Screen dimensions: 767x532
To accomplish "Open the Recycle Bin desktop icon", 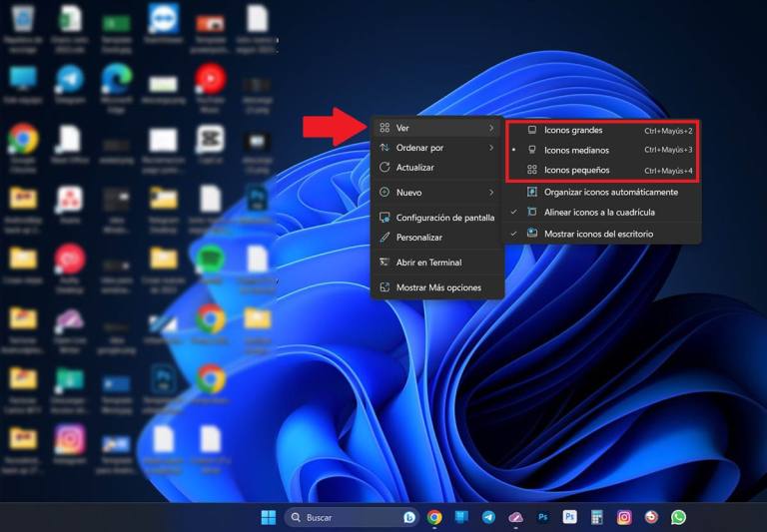I will coord(22,22).
